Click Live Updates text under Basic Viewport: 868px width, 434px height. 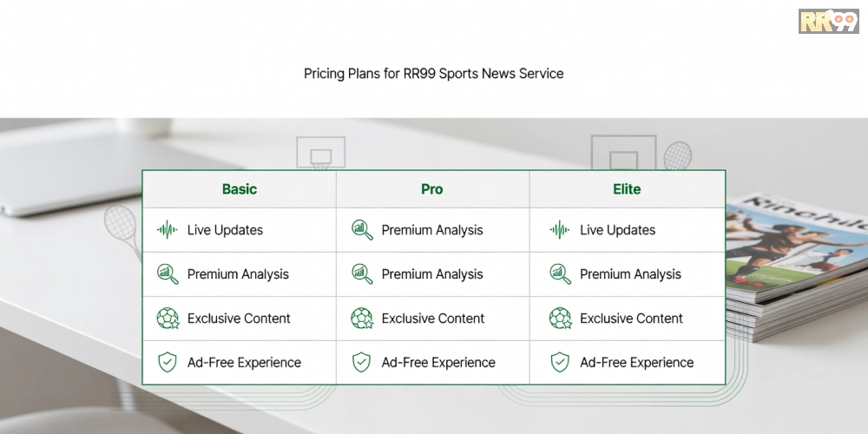click(x=225, y=230)
